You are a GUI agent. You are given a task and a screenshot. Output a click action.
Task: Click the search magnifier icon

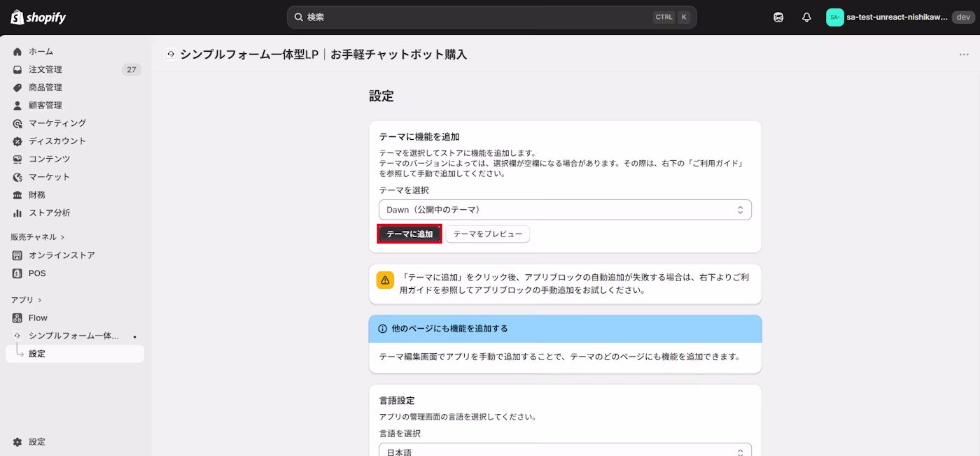pos(299,17)
